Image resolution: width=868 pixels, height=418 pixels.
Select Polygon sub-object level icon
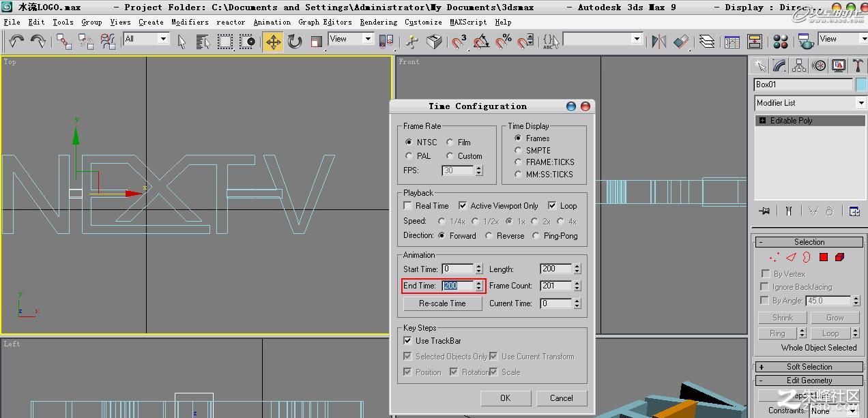pyautogui.click(x=824, y=257)
